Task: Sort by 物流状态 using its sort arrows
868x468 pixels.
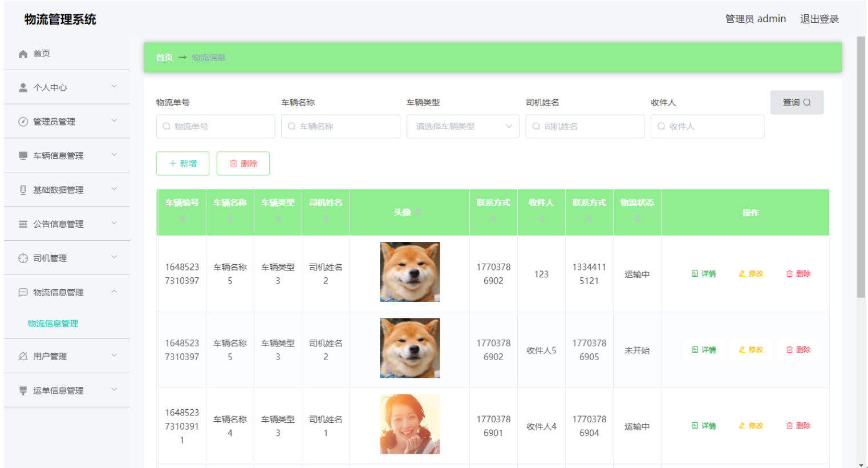Action: (x=637, y=219)
